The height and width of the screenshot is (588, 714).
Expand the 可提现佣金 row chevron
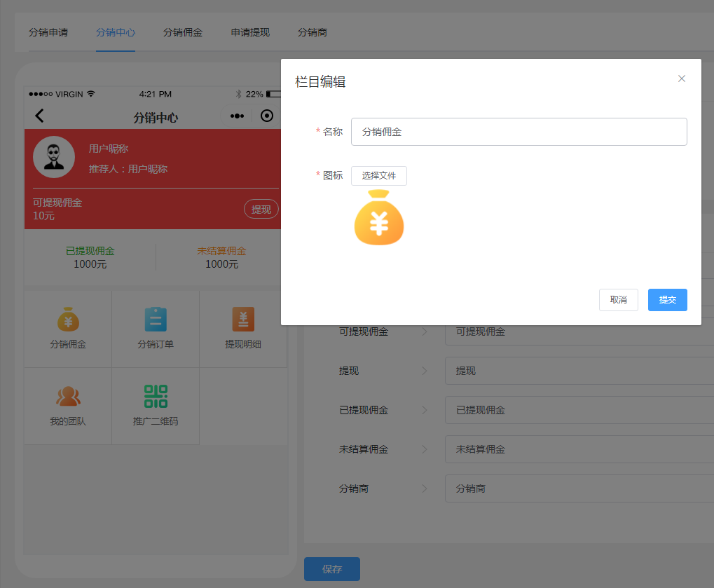(x=425, y=331)
